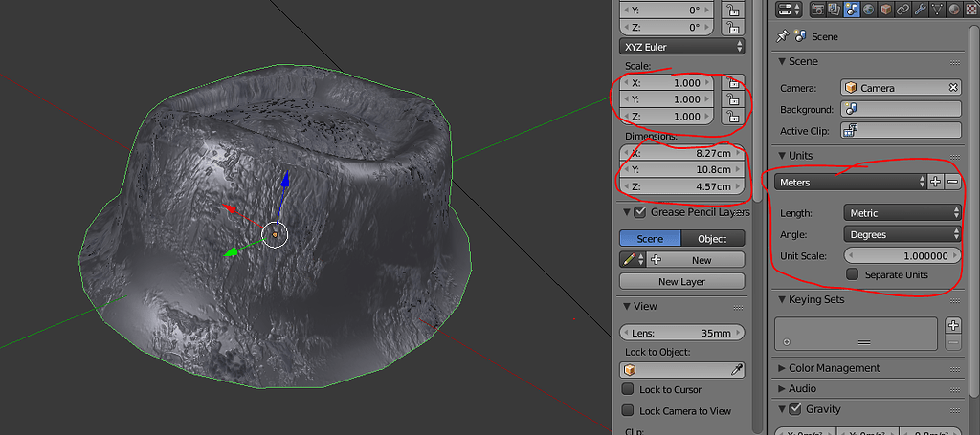This screenshot has width=980, height=435.
Task: Toggle lock for Rotation Z
Action: click(x=732, y=28)
